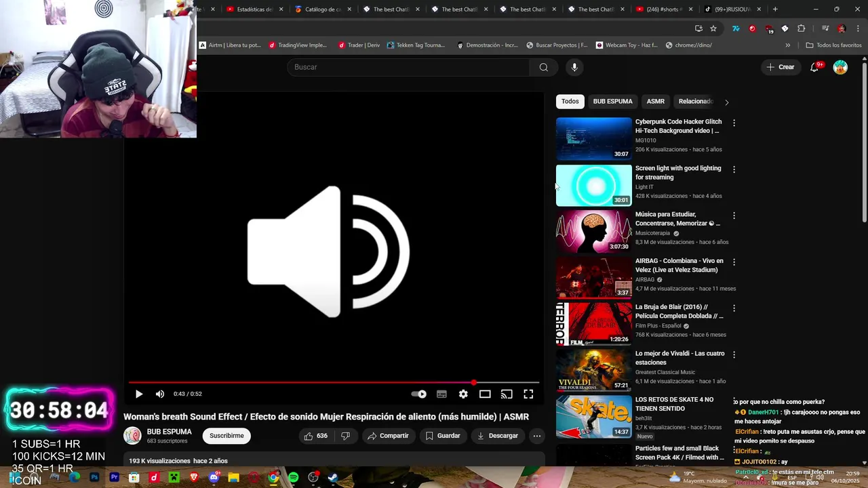Open the Screen light for streaming thumbnail

593,185
